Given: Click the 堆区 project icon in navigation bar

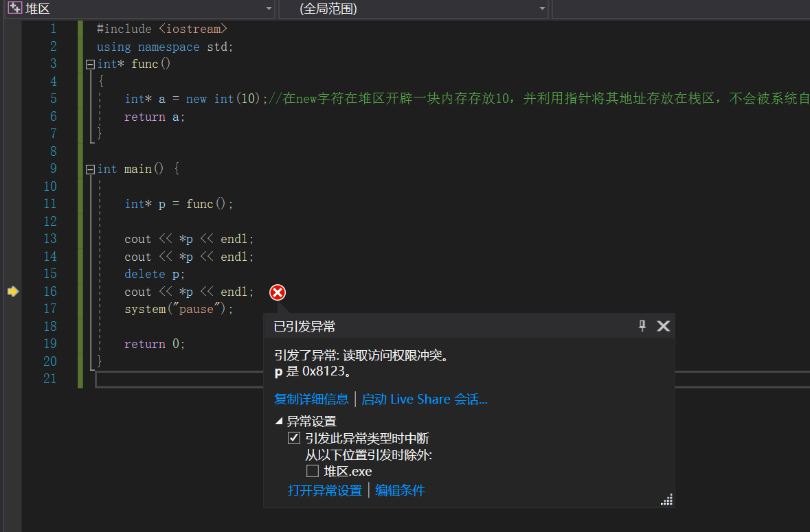Looking at the screenshot, I should pyautogui.click(x=14, y=8).
